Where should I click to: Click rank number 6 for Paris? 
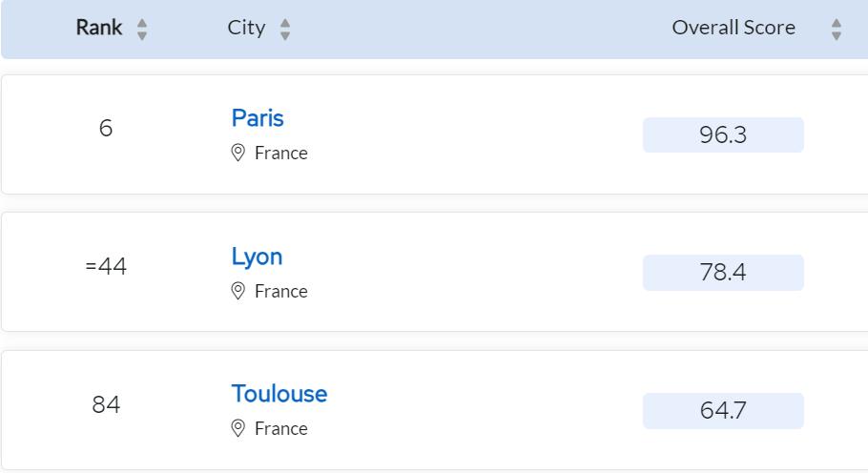click(x=106, y=128)
